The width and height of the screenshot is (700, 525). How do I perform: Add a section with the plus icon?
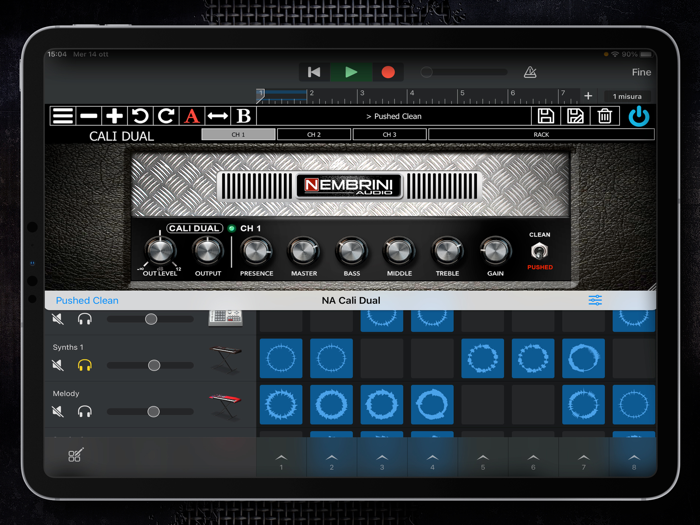click(x=588, y=96)
